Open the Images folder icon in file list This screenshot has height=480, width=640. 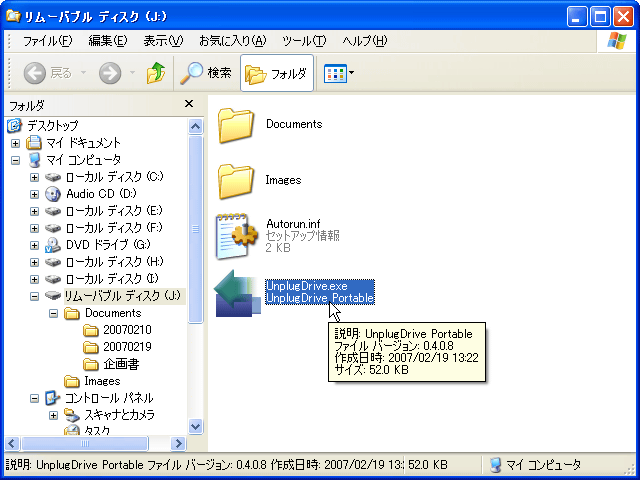[237, 181]
